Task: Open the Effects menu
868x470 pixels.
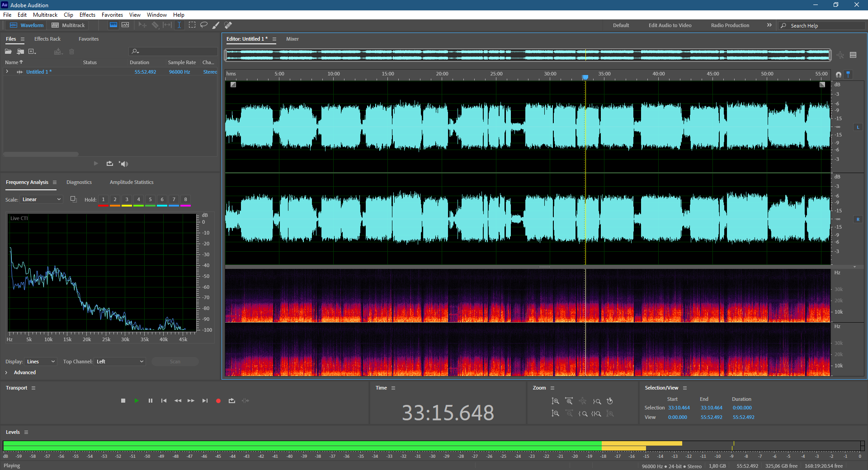Action: (x=87, y=15)
